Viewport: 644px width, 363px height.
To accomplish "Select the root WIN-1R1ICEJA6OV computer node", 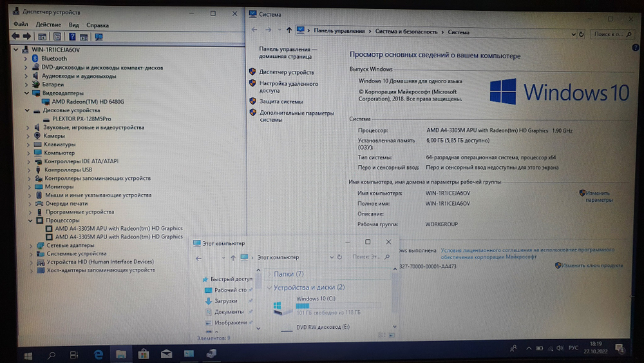I will [55, 50].
